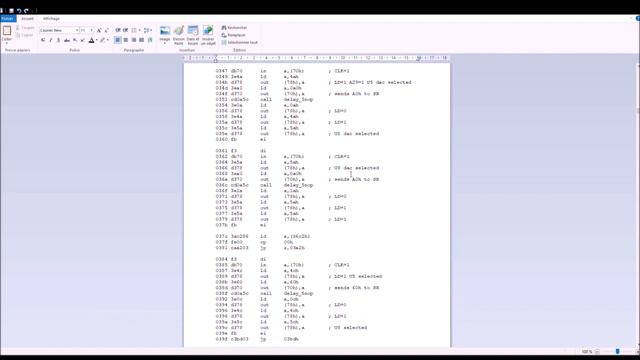Insert a Dessin Paint drawing
The width and height of the screenshot is (640, 360).
179,35
